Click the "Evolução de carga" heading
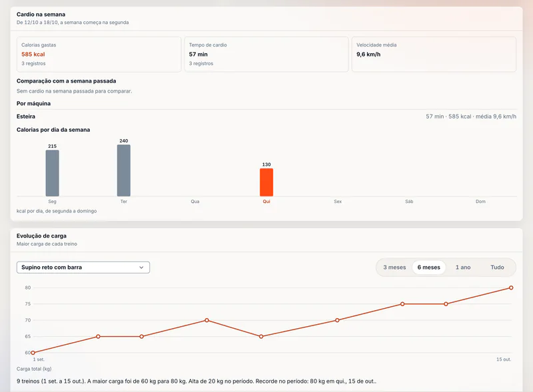The height and width of the screenshot is (392, 533). pos(41,236)
